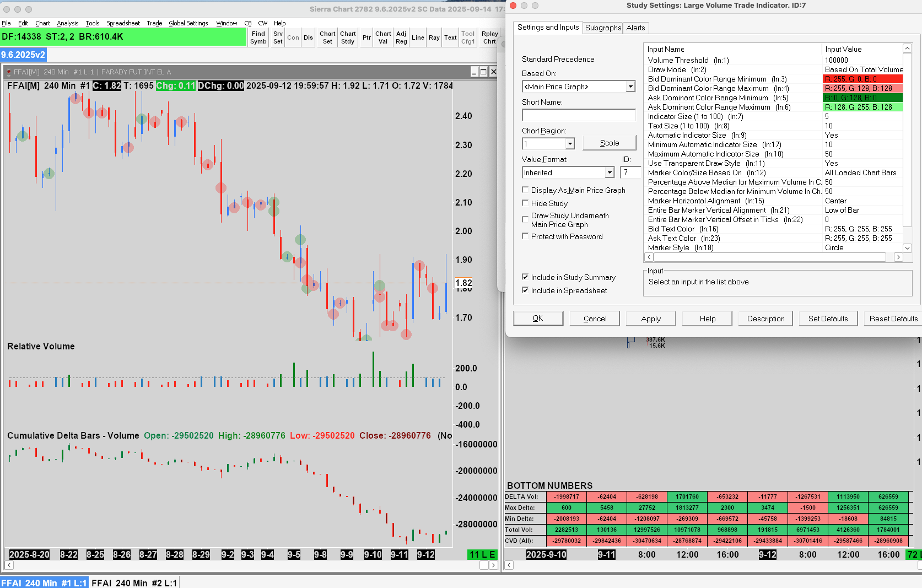Image resolution: width=922 pixels, height=588 pixels.
Task: Select the Automatic Indicator Size row
Action: pyautogui.click(x=774, y=135)
